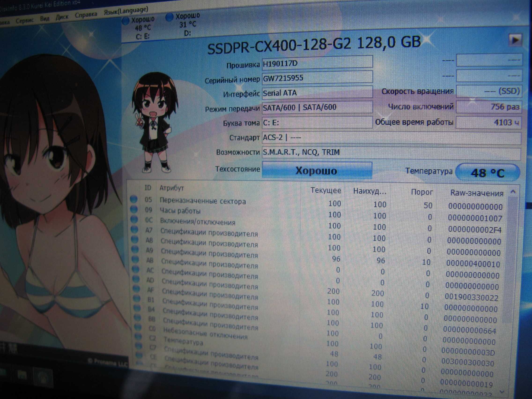The height and width of the screenshot is (399, 532).
Task: Open the Диск menu
Action: [62, 17]
